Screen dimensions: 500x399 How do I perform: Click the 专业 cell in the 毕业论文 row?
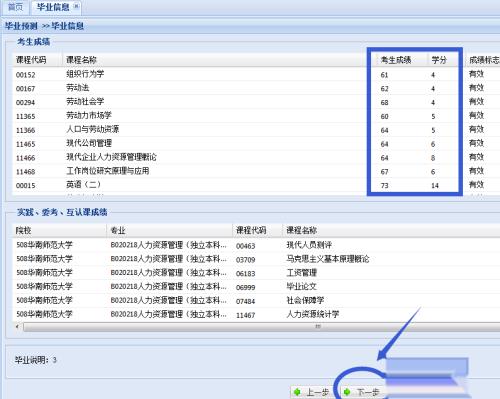(168, 287)
